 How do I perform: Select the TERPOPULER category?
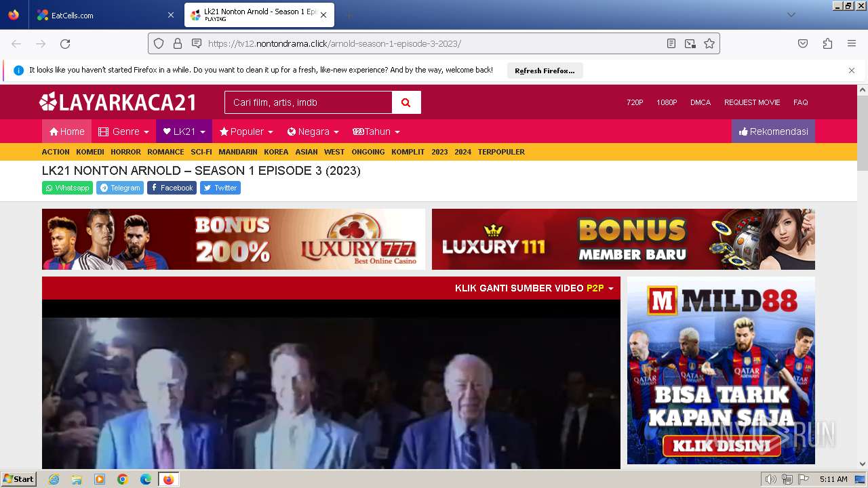click(501, 152)
